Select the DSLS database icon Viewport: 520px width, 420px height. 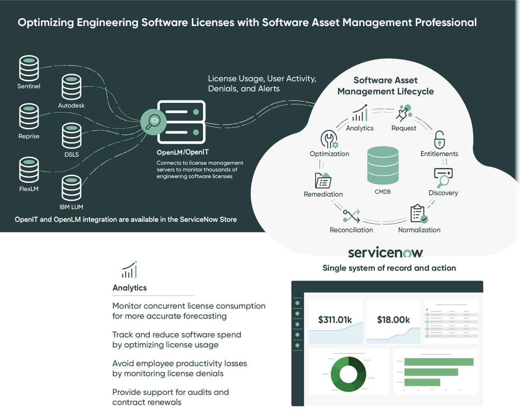[x=71, y=136]
